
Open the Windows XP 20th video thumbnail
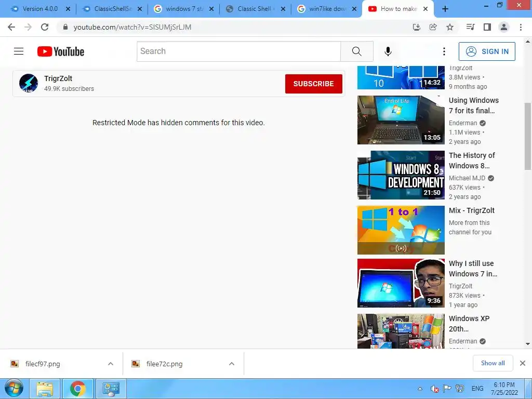401,331
